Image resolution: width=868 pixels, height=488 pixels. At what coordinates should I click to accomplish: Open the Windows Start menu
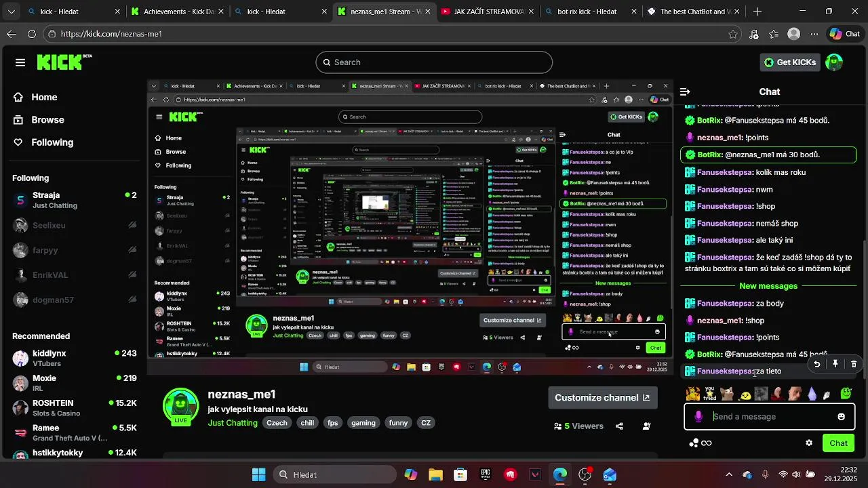[259, 474]
